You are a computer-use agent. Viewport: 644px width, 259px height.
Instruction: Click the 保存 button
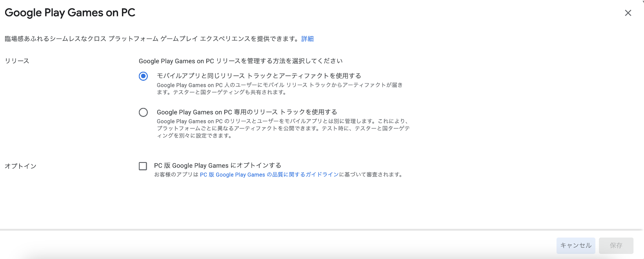(616, 245)
